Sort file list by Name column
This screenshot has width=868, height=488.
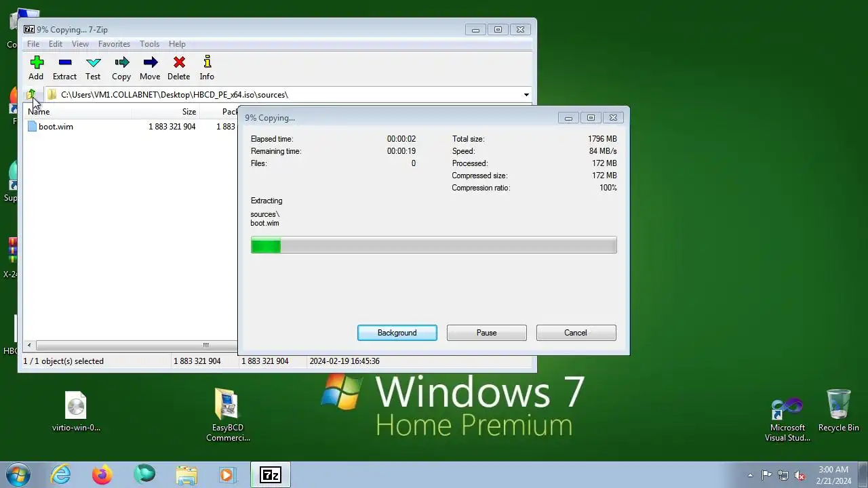[x=78, y=112]
